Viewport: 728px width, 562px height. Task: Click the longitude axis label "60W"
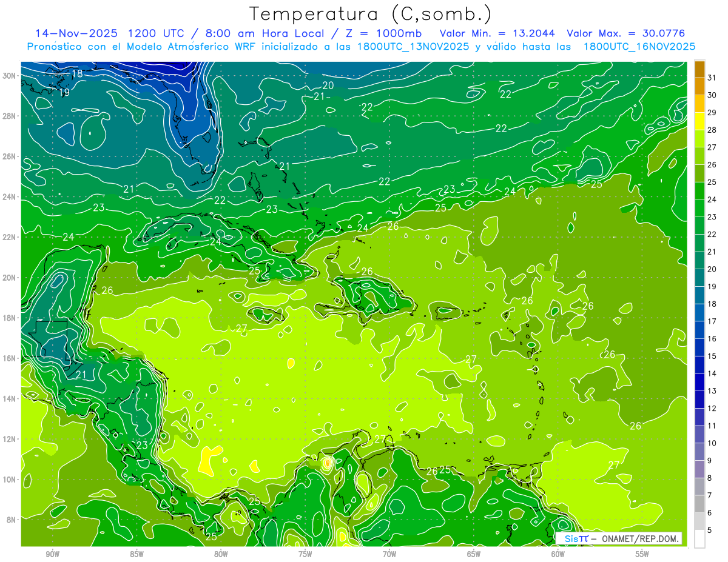click(558, 555)
